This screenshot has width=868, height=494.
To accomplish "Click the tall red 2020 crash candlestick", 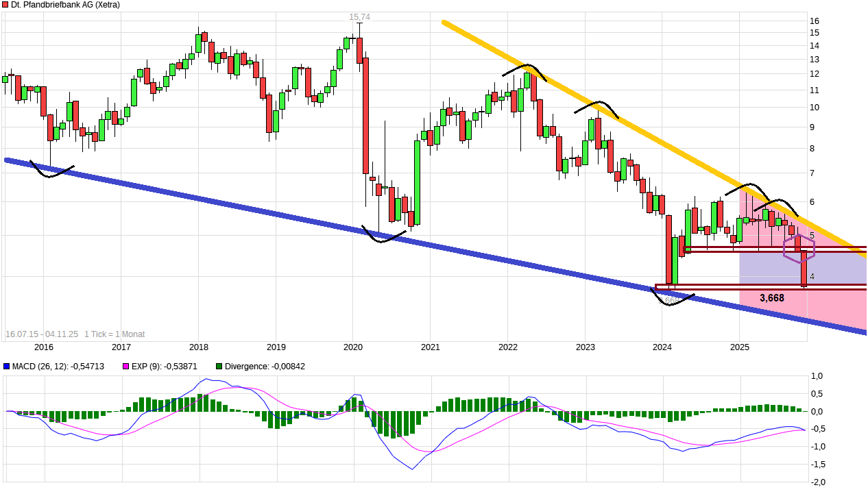I will [365, 113].
